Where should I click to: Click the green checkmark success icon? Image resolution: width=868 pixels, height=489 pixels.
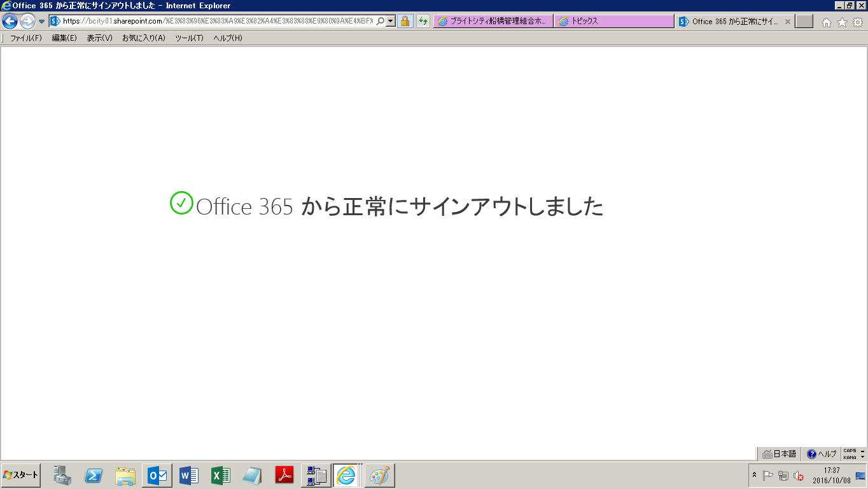(x=181, y=203)
